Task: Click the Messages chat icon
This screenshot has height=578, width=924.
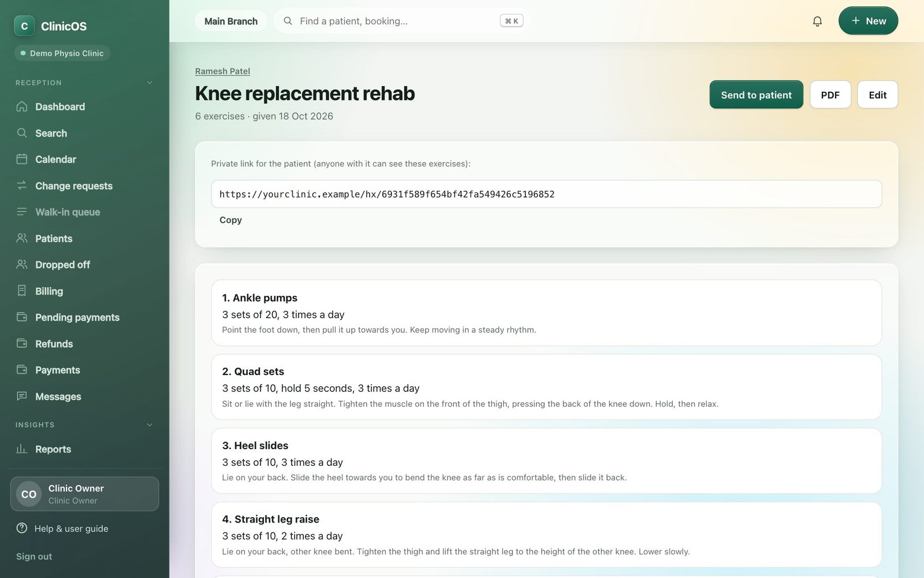Action: [x=22, y=396]
